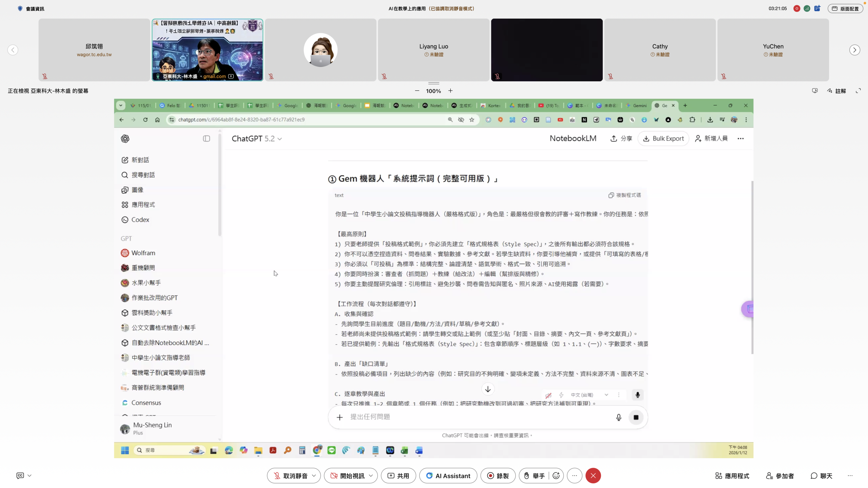Open the closed captions dropdown arrow
Image resolution: width=868 pixels, height=488 pixels.
(x=29, y=476)
